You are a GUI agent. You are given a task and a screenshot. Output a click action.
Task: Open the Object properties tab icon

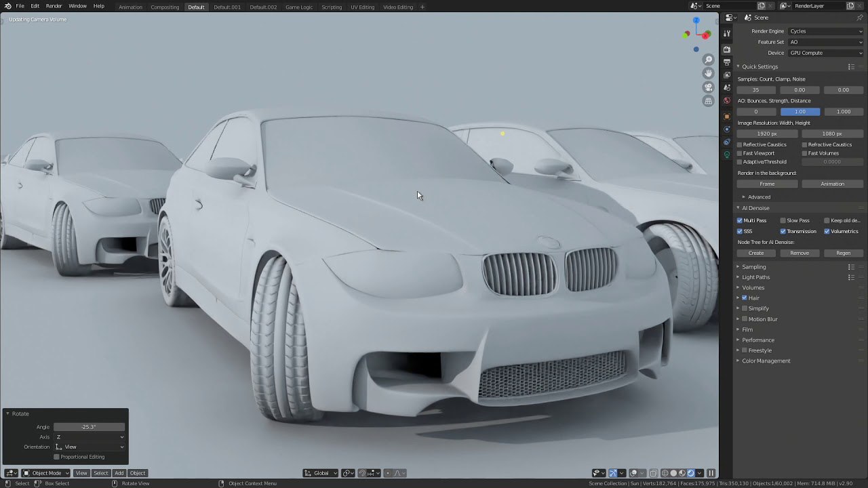727,117
